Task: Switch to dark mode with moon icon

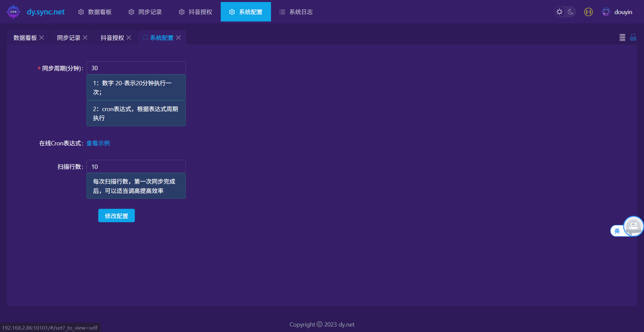Action: click(571, 12)
